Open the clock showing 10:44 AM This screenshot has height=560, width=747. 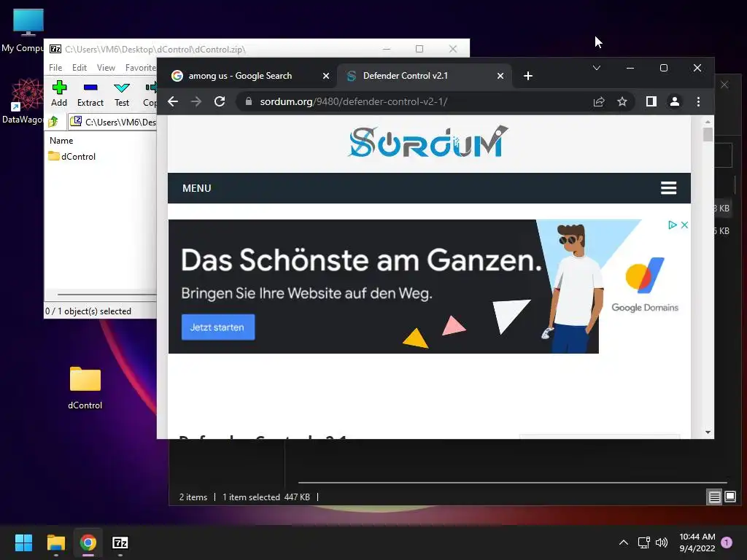(697, 542)
